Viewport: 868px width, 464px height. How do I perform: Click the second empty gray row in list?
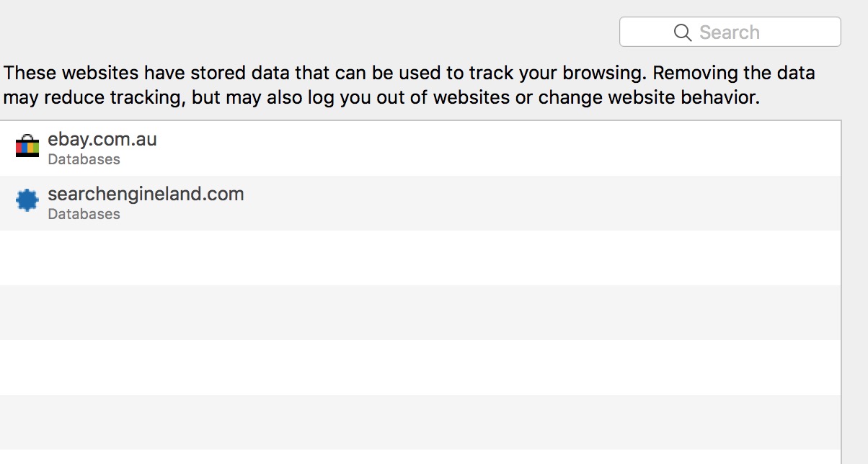420,422
